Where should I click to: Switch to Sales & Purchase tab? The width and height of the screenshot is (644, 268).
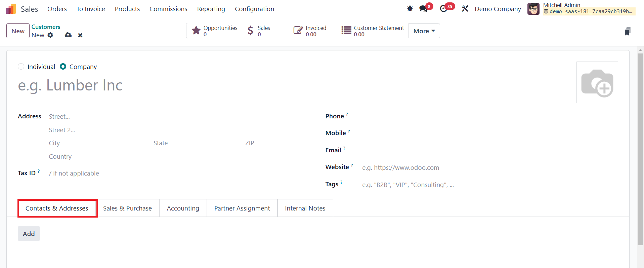(127, 208)
